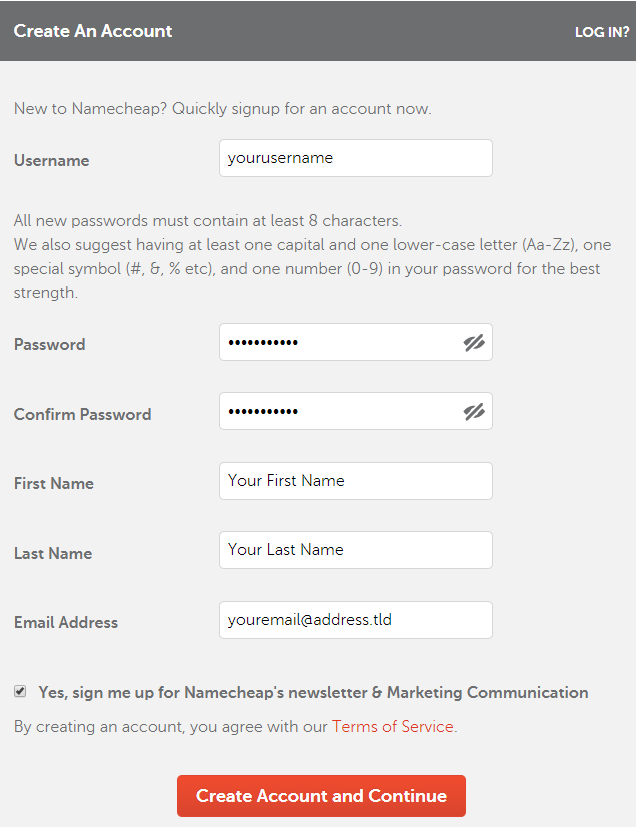Click the Last Name label
This screenshot has height=827, width=636.
(52, 553)
